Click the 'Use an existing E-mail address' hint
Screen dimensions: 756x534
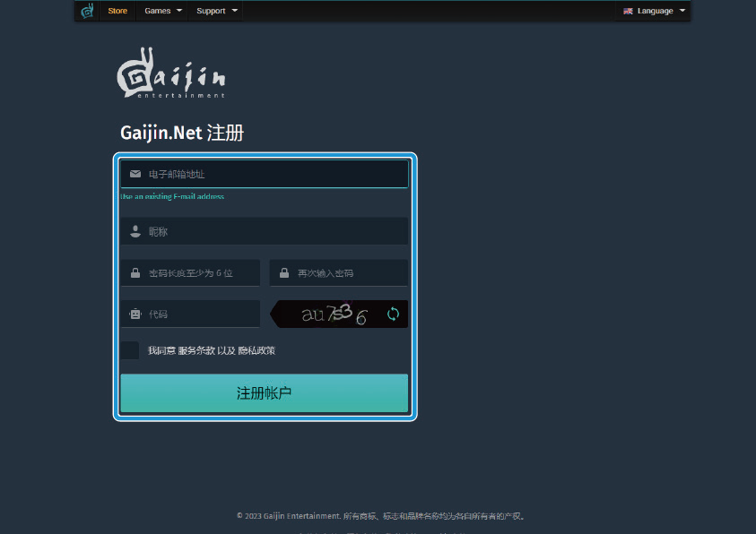tap(172, 196)
